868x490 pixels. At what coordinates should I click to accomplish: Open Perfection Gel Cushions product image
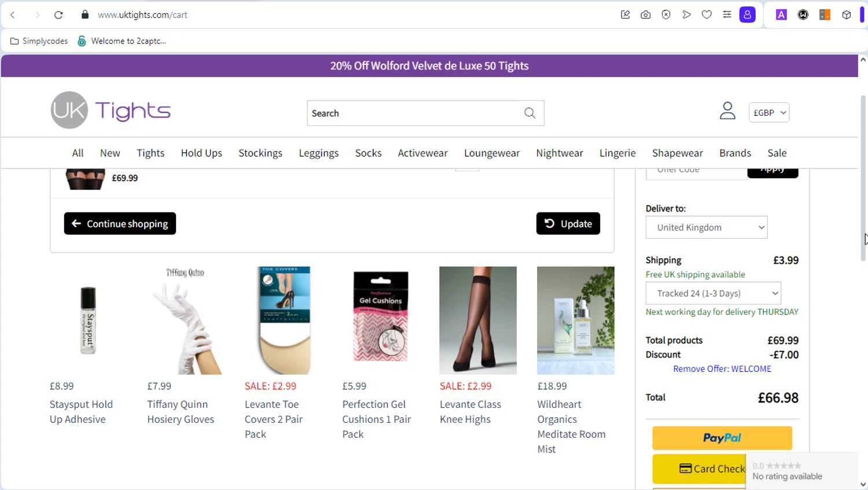pos(381,320)
